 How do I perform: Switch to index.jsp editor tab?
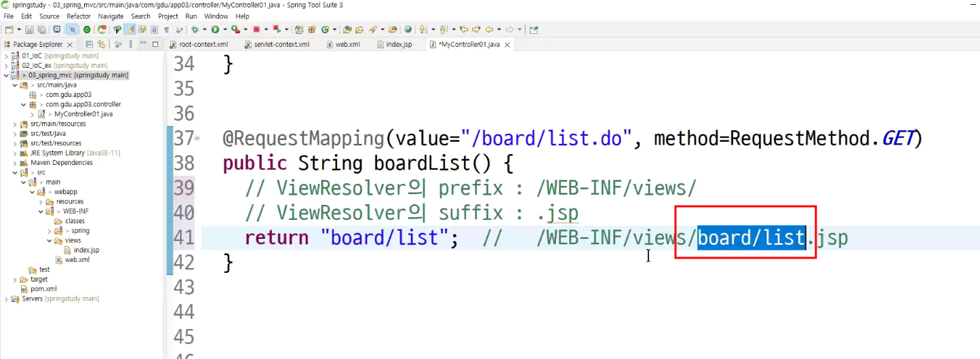[394, 44]
